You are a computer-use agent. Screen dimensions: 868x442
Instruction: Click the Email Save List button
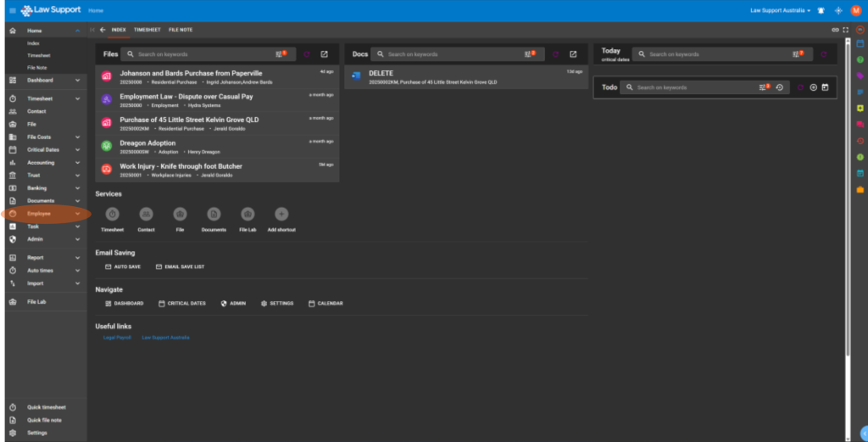[x=180, y=266]
